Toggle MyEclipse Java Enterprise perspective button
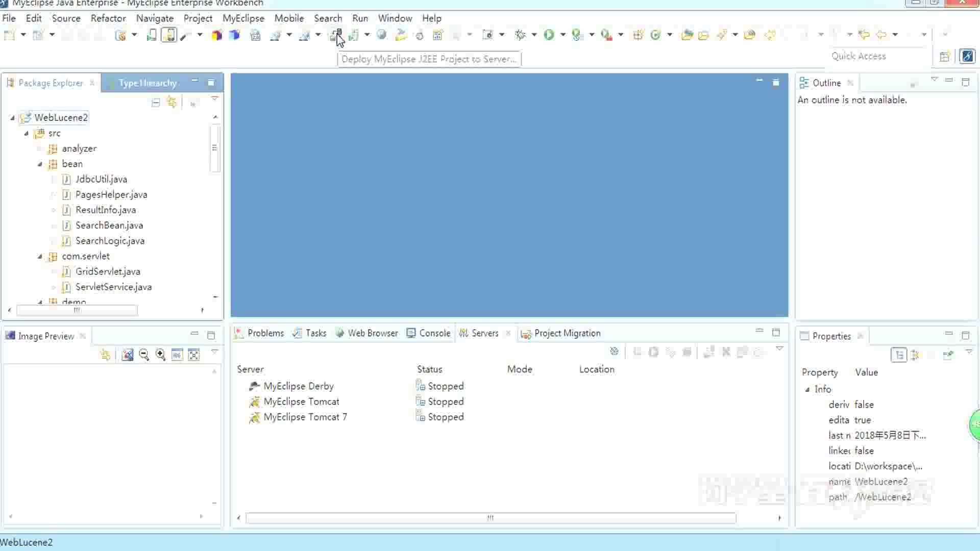Screen dimensions: 980x551 pos(967,56)
